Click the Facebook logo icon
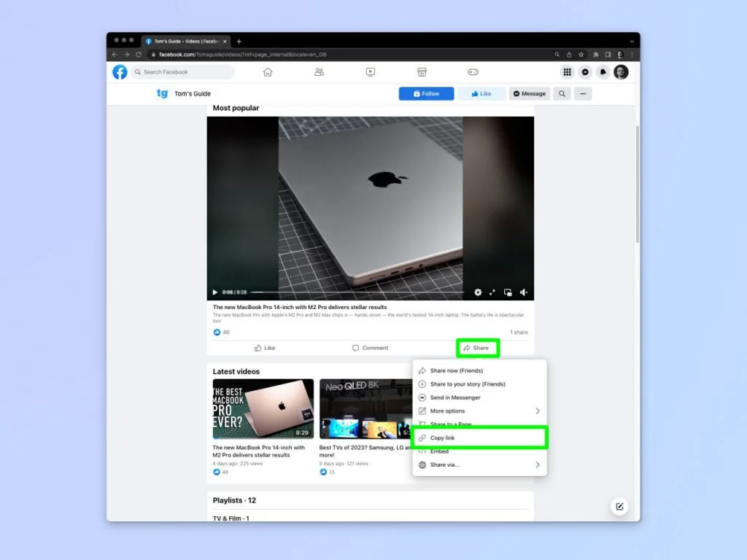 pyautogui.click(x=120, y=72)
